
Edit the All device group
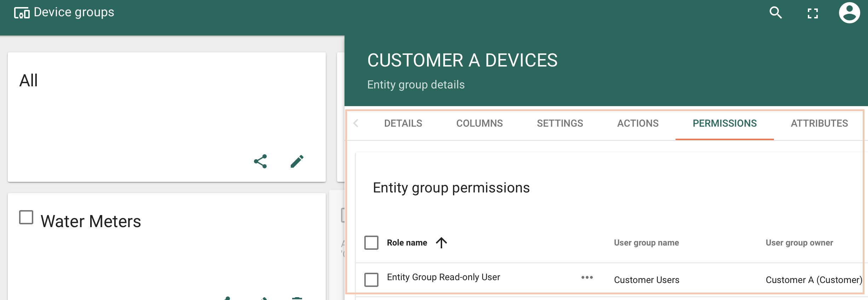pyautogui.click(x=297, y=161)
